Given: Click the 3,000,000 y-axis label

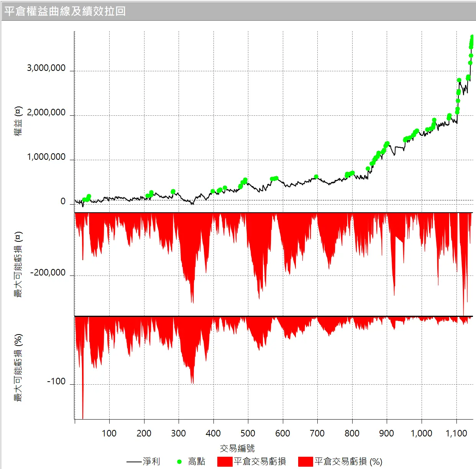Looking at the screenshot, I should (x=46, y=68).
